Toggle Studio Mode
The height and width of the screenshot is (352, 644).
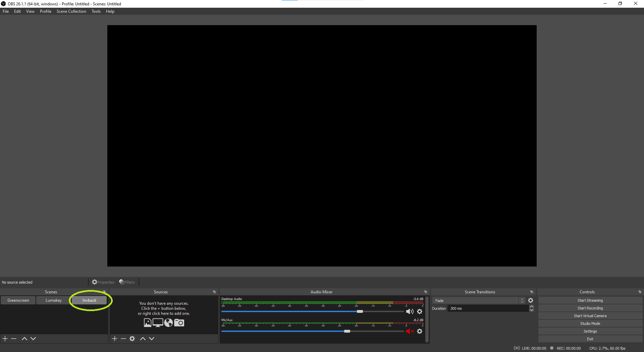tap(590, 324)
